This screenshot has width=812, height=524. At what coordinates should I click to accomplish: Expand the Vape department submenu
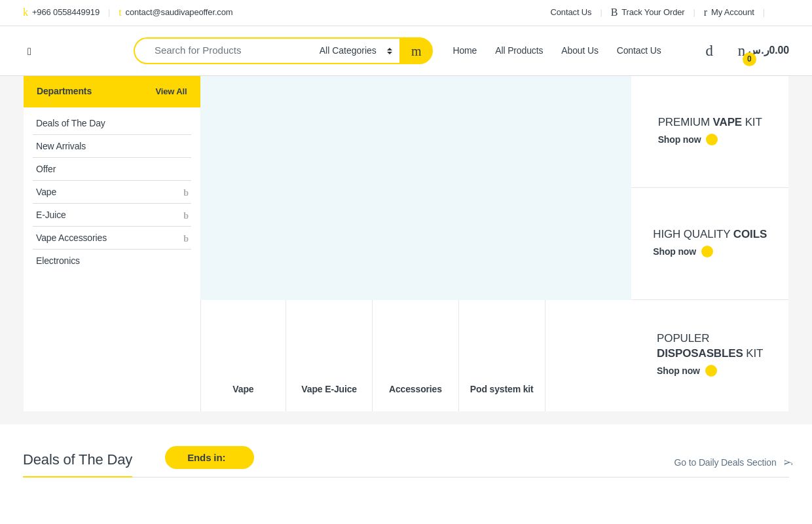(x=186, y=193)
